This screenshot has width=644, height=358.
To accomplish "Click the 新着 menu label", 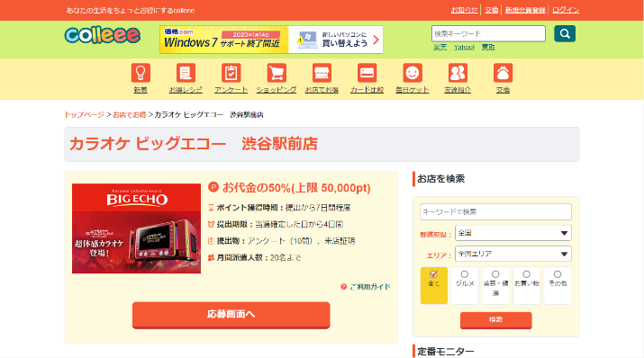I will tap(141, 90).
